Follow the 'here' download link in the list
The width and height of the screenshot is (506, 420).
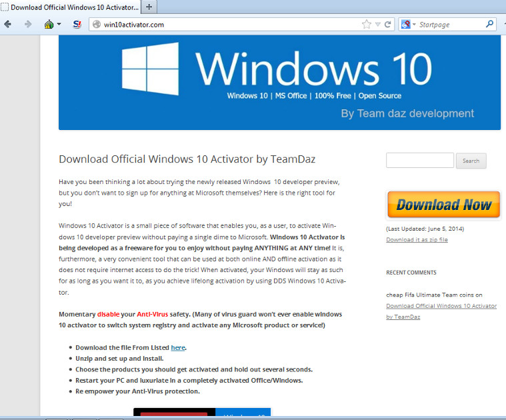[x=178, y=347]
